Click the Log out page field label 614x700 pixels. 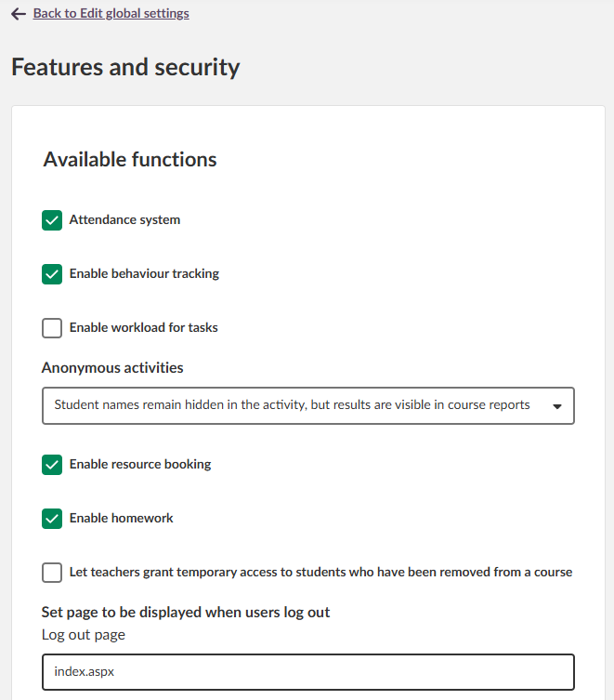click(x=84, y=635)
